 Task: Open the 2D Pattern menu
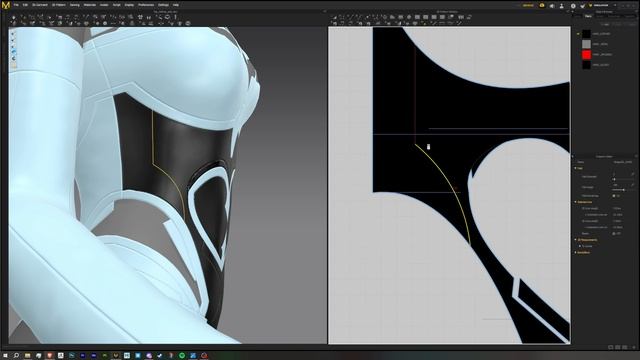click(x=59, y=5)
